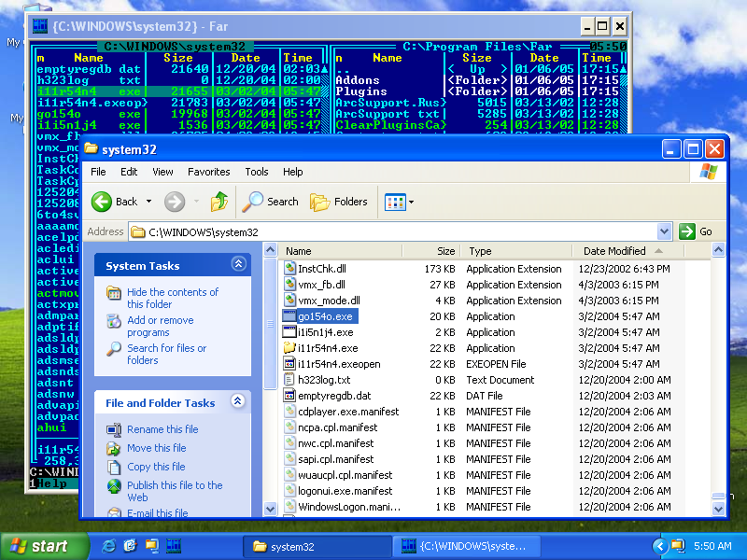The height and width of the screenshot is (560, 747).
Task: Click task pane scroll-up arrow
Action: tap(270, 249)
